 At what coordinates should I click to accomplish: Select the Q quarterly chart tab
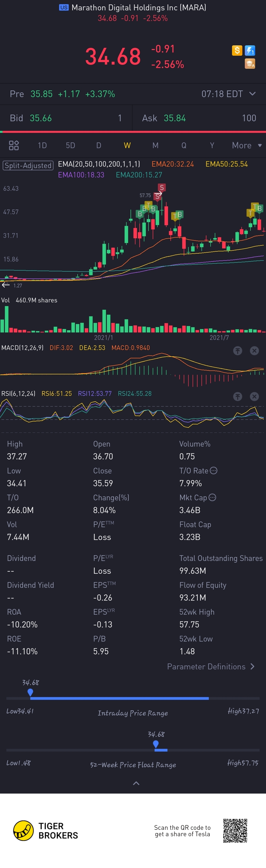(x=184, y=145)
